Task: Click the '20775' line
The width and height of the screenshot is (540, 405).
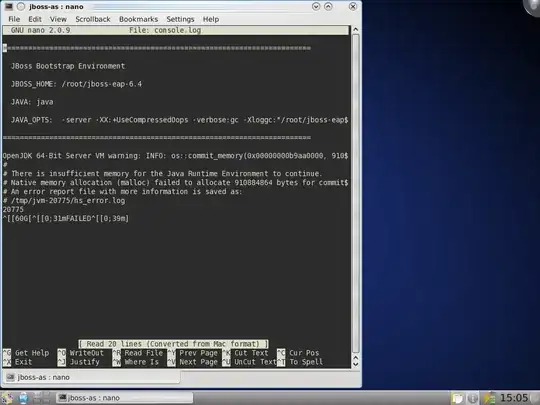Action: [13, 209]
